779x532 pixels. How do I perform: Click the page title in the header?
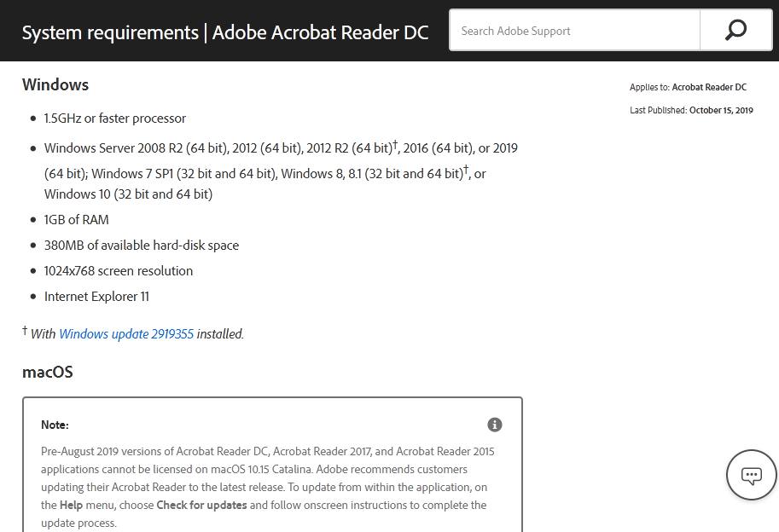pos(226,32)
